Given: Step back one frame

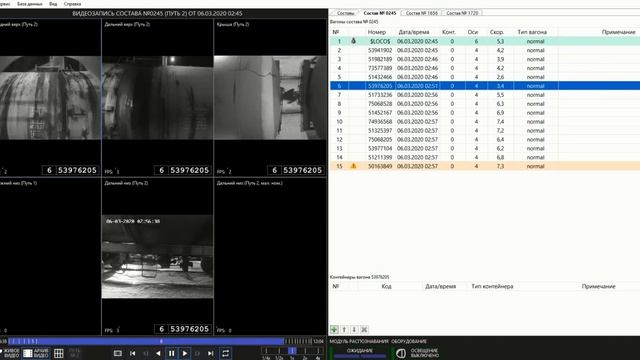Looking at the screenshot, I should pos(146,353).
